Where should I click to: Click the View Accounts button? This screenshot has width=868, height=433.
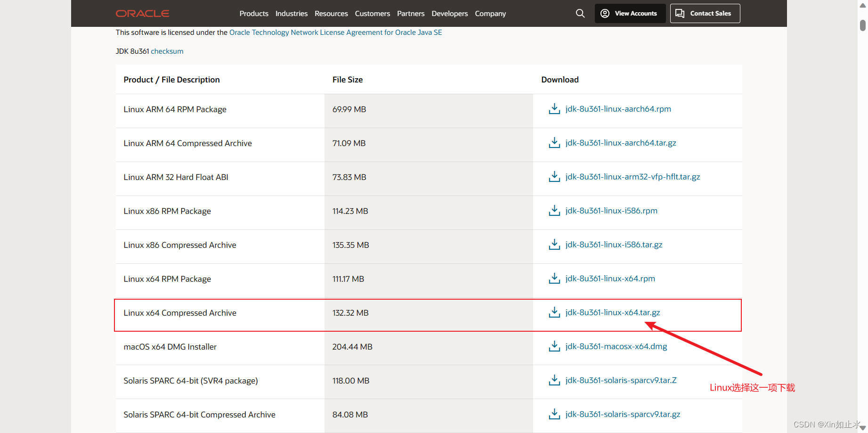pos(630,14)
